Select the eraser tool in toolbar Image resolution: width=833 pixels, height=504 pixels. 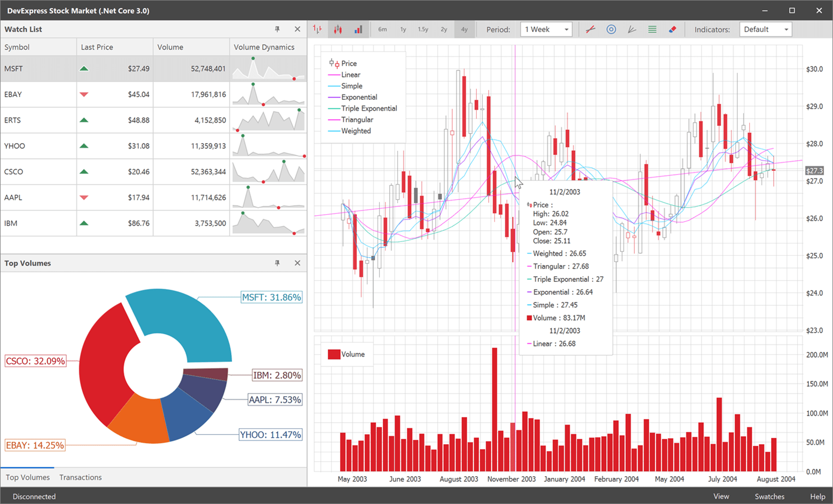pyautogui.click(x=673, y=29)
